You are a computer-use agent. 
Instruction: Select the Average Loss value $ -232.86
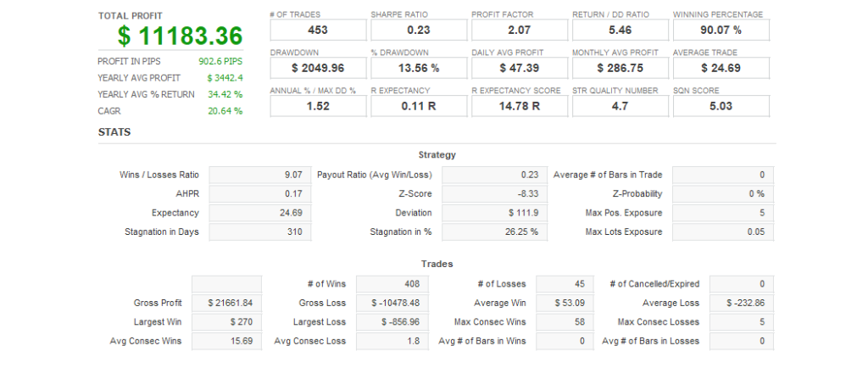[x=741, y=303]
